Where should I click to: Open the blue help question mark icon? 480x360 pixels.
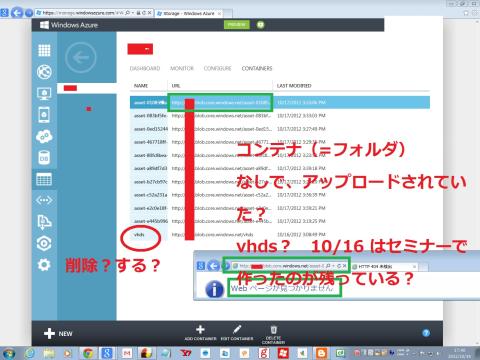pos(426,333)
